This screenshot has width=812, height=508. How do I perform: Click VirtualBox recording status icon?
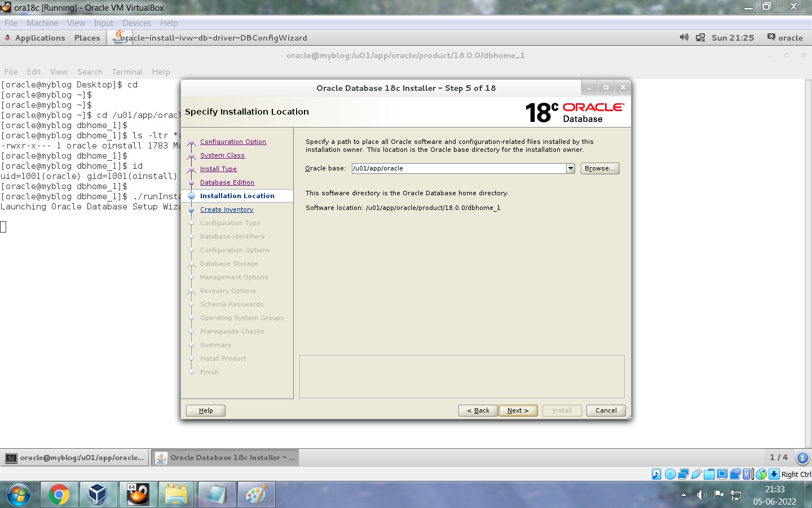pos(734,474)
